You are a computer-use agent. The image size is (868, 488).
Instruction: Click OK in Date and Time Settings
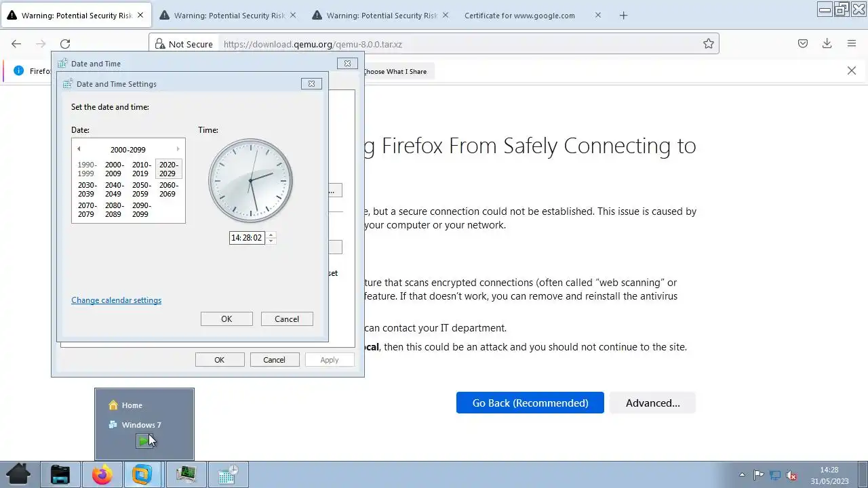pos(226,319)
